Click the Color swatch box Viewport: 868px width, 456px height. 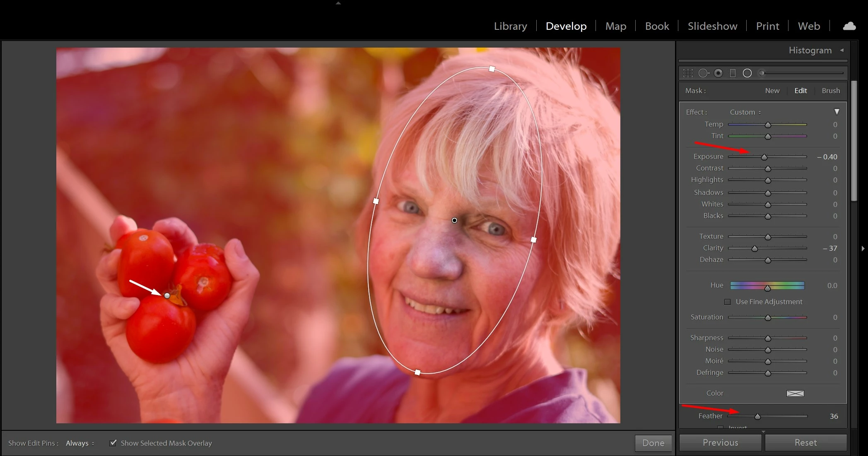[x=795, y=393]
